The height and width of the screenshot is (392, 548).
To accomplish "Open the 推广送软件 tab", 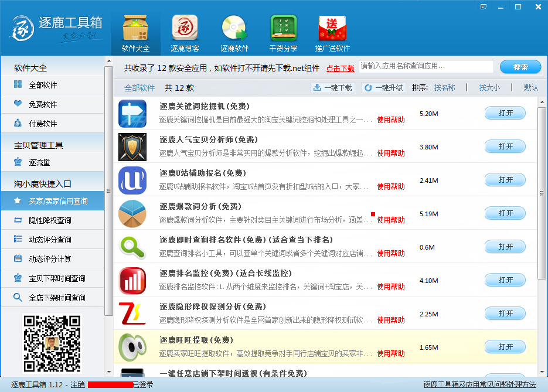I will pos(332,34).
